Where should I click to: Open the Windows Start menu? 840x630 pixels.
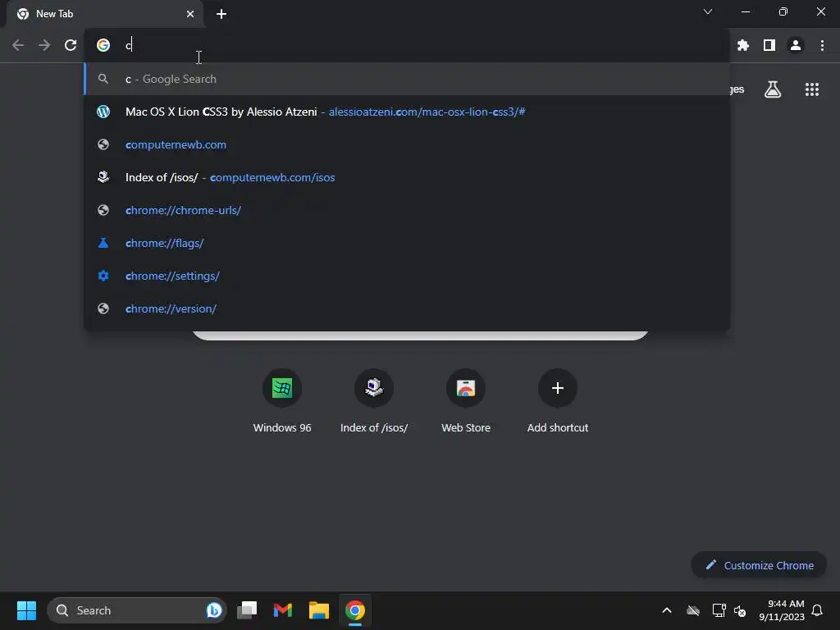click(26, 610)
